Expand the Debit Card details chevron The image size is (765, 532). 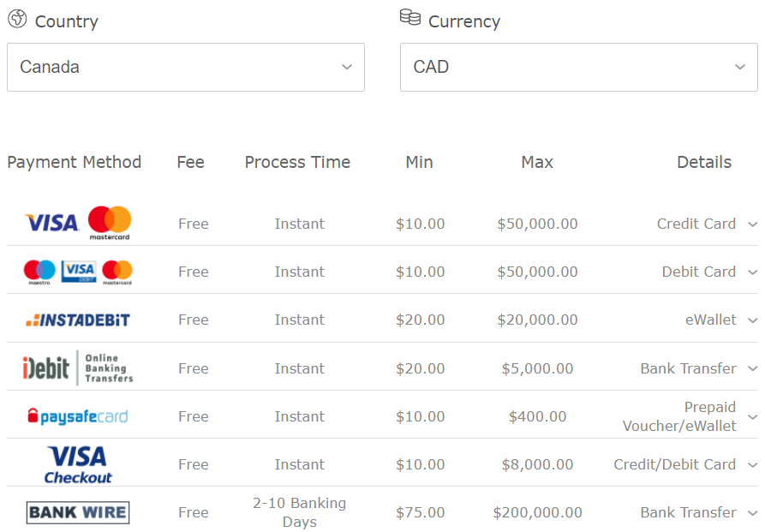[752, 272]
